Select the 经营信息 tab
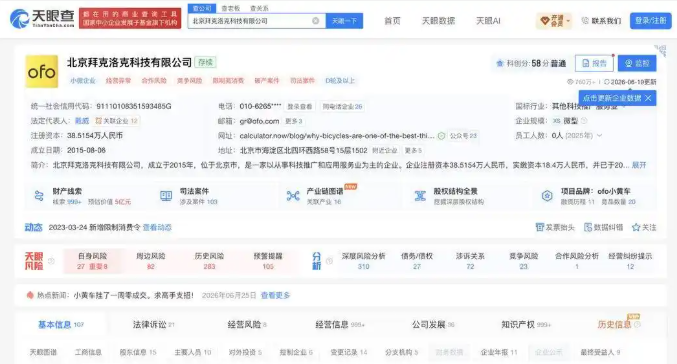 (340, 325)
